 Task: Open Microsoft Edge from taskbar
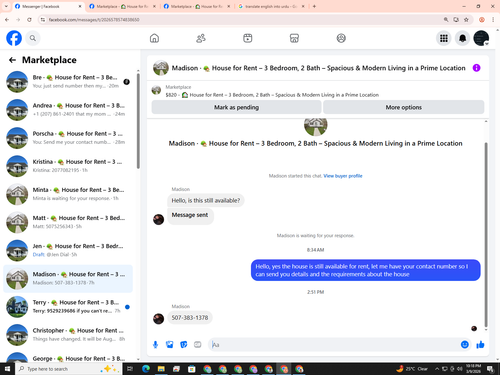coord(146,369)
